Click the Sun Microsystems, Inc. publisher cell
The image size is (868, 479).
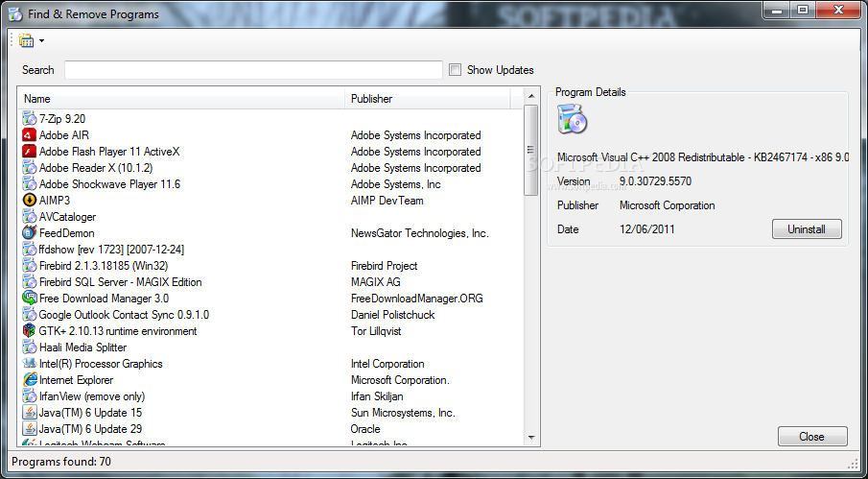point(403,413)
